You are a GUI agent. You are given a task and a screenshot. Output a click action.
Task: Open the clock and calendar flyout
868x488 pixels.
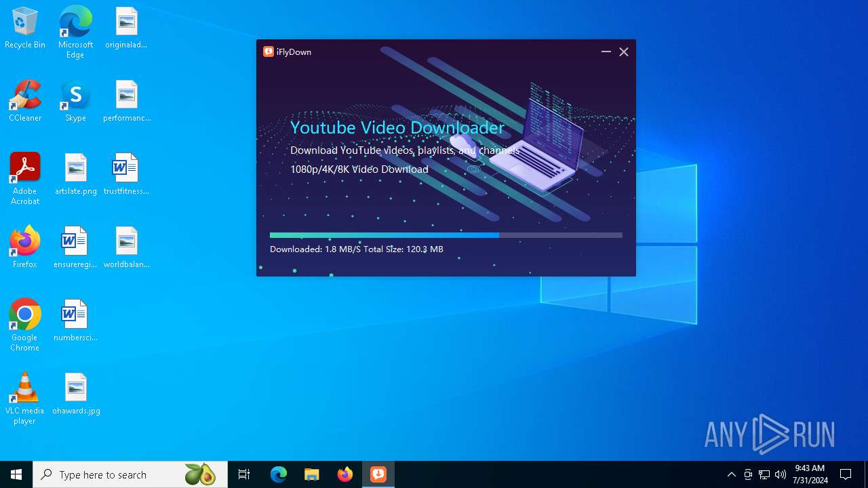(x=810, y=474)
